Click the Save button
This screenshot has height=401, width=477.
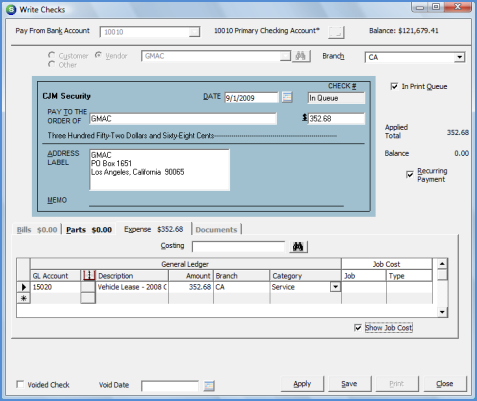[x=349, y=384]
